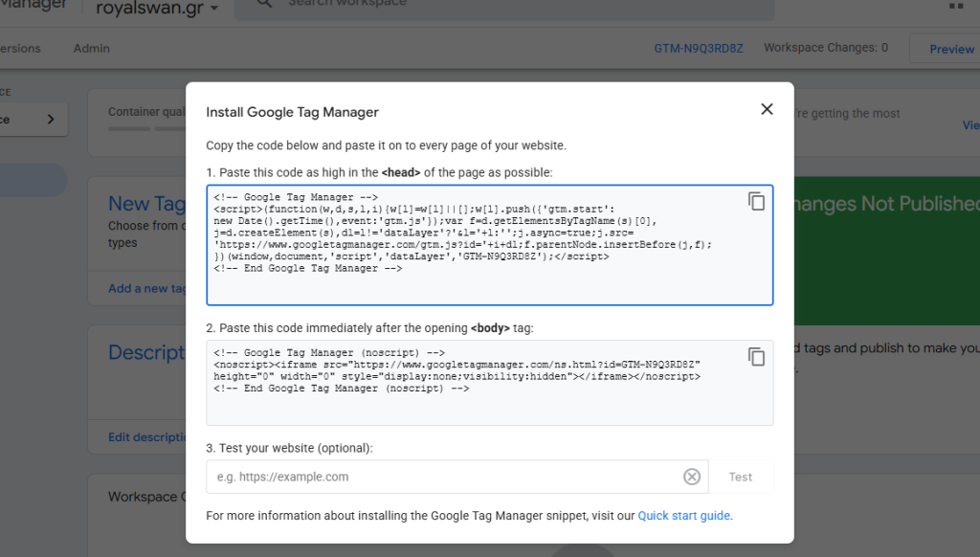Click the GTM-N9Q3RD8Z container ID link
Screen dimensions: 980x557
pyautogui.click(x=698, y=48)
